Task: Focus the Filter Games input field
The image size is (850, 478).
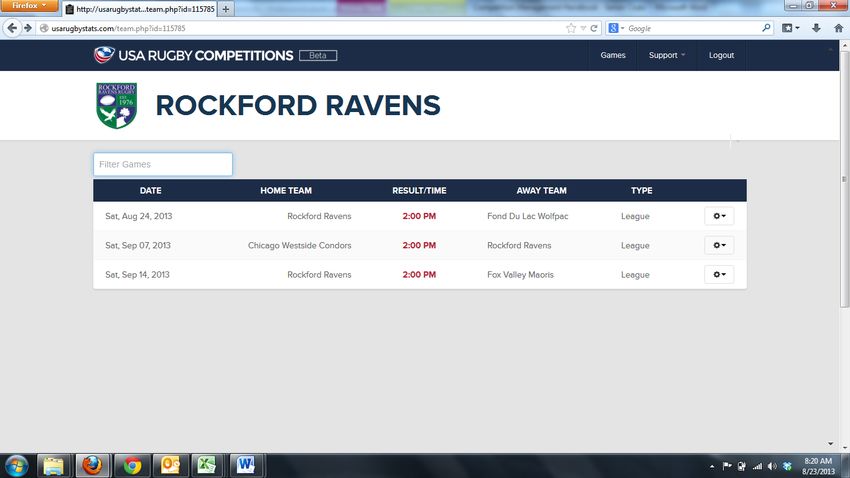Action: 163,164
